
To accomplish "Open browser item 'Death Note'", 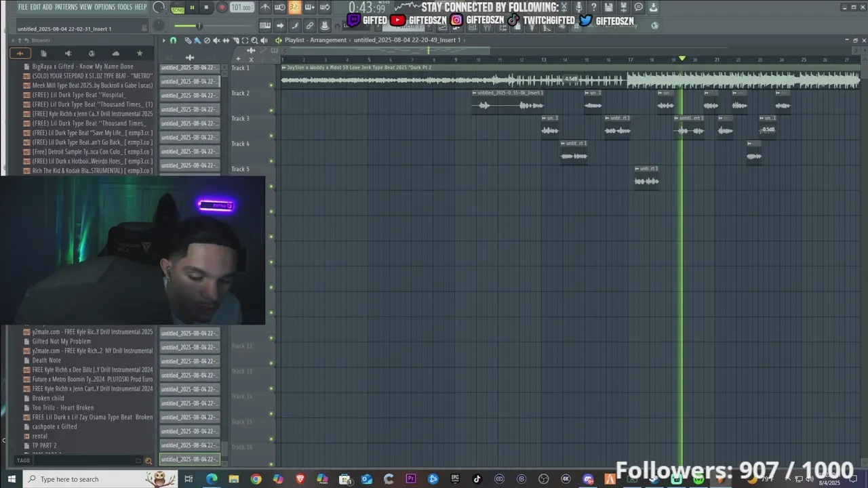I will [47, 360].
